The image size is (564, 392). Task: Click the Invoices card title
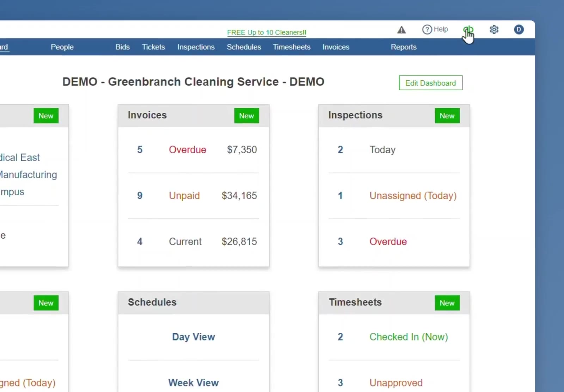pyautogui.click(x=147, y=115)
